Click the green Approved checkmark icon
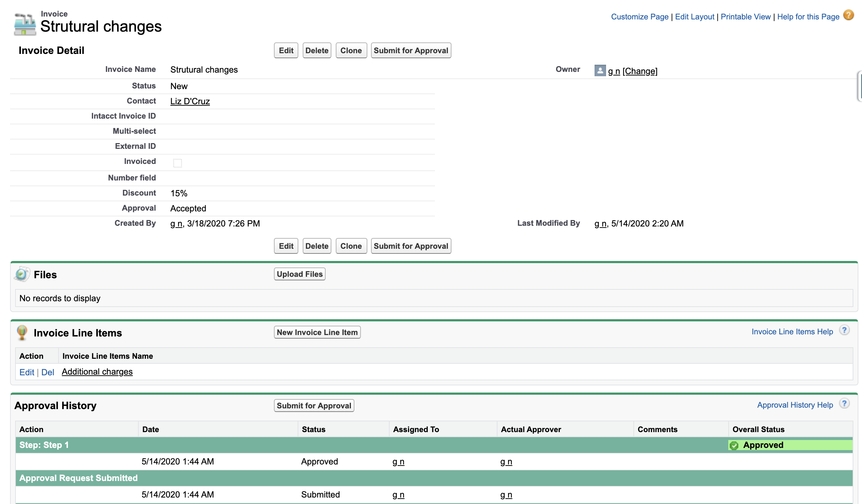 tap(734, 445)
